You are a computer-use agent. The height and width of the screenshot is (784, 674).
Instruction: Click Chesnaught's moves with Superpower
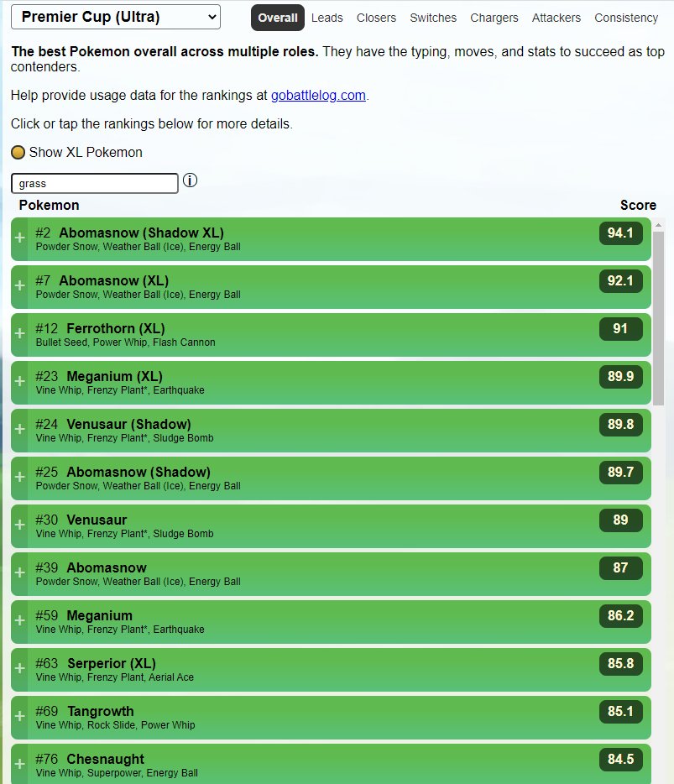coord(117,773)
